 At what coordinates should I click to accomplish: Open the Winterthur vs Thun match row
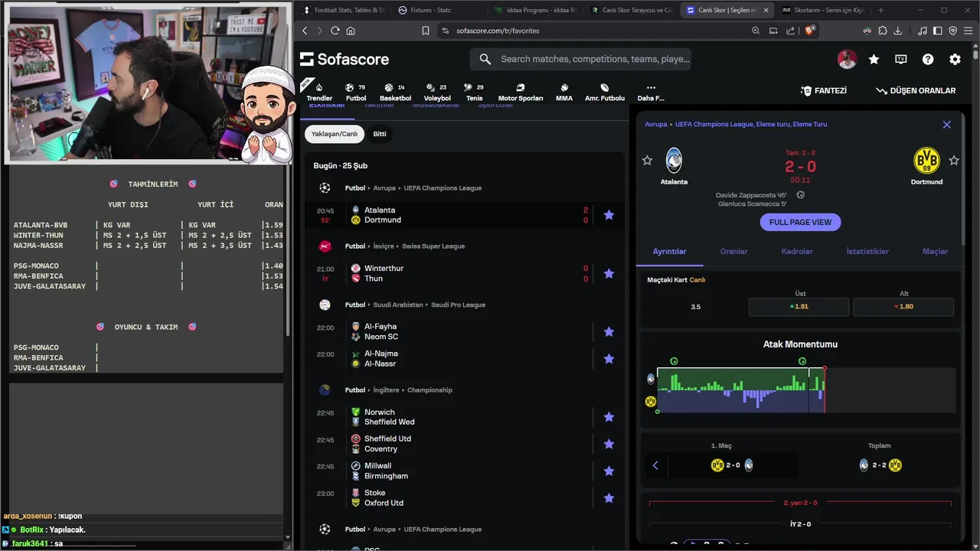464,273
